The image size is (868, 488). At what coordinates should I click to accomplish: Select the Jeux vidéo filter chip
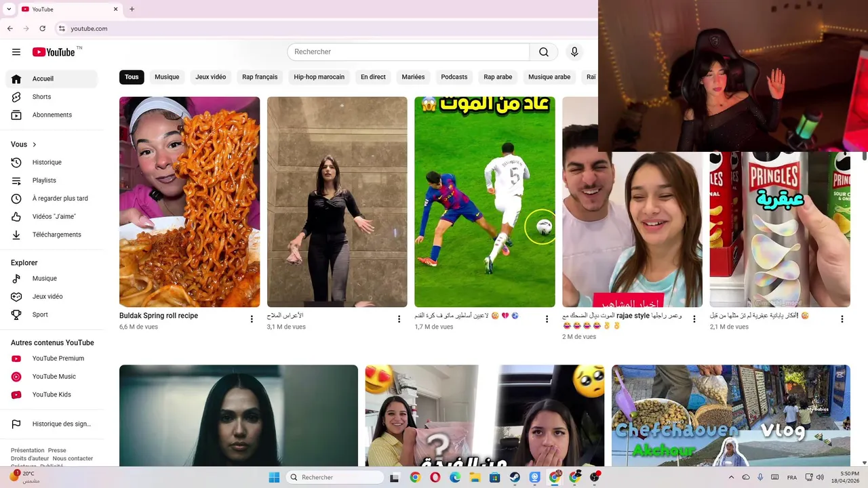pyautogui.click(x=210, y=77)
